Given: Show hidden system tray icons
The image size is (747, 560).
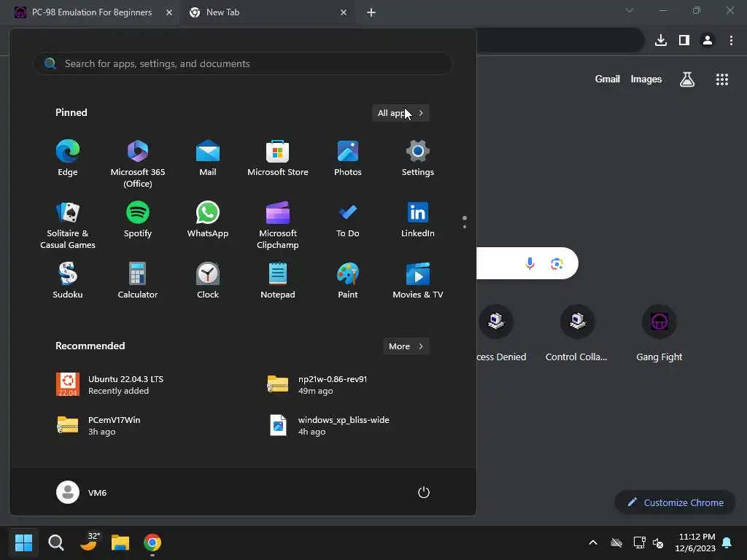Looking at the screenshot, I should tap(592, 542).
